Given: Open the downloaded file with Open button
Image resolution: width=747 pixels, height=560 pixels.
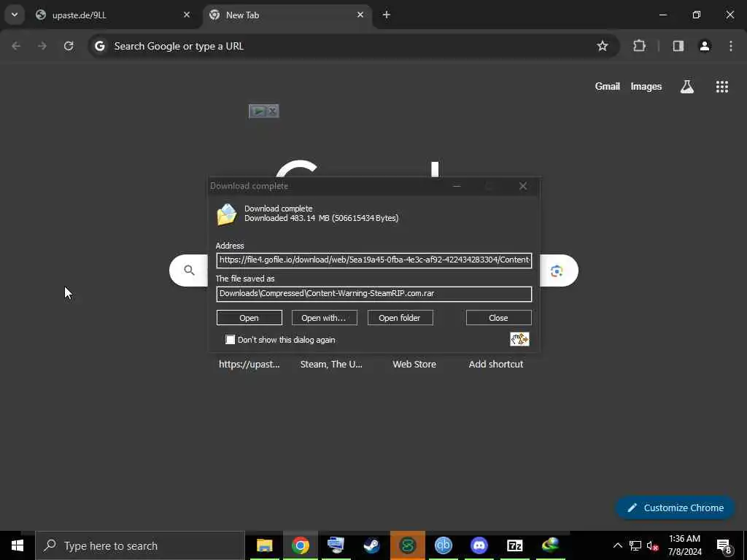Looking at the screenshot, I should coord(249,318).
